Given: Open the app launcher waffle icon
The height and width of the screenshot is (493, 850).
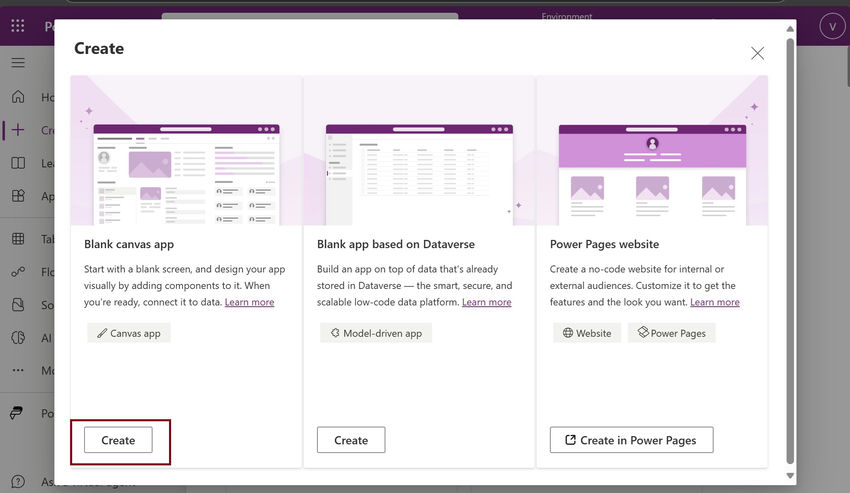Looking at the screenshot, I should (17, 25).
